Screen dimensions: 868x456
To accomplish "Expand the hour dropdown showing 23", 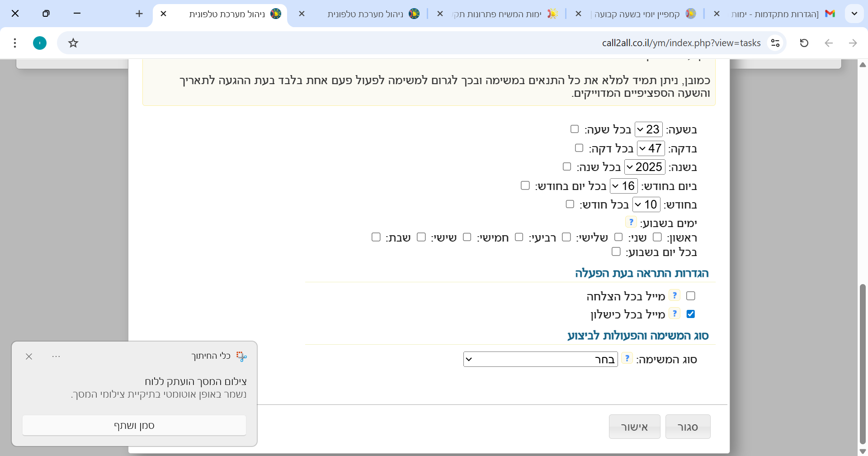I will click(x=648, y=129).
